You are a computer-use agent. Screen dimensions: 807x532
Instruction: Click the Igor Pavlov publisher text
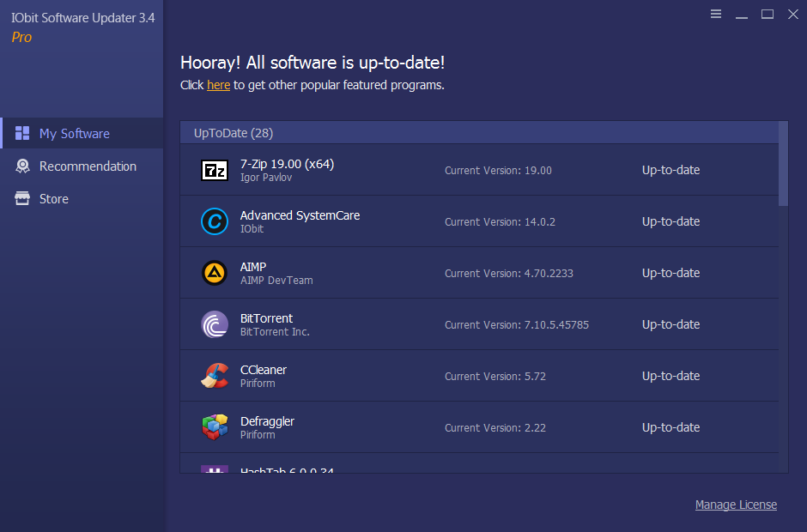pos(266,178)
